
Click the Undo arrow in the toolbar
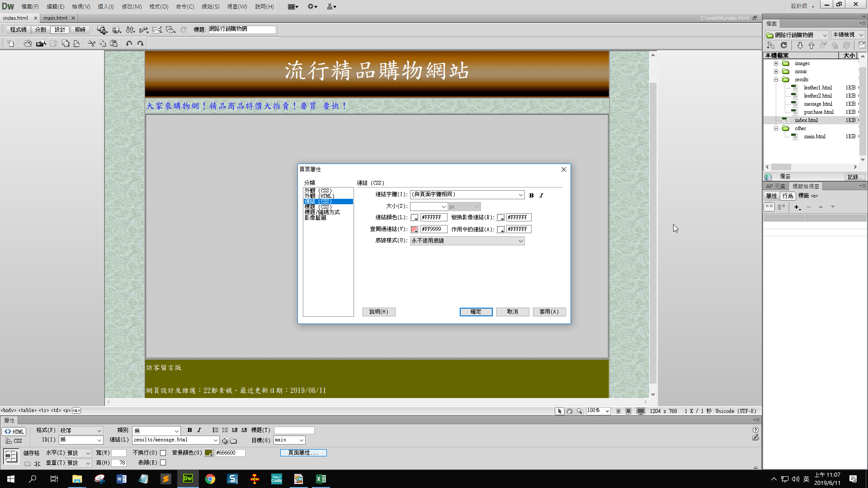129,43
